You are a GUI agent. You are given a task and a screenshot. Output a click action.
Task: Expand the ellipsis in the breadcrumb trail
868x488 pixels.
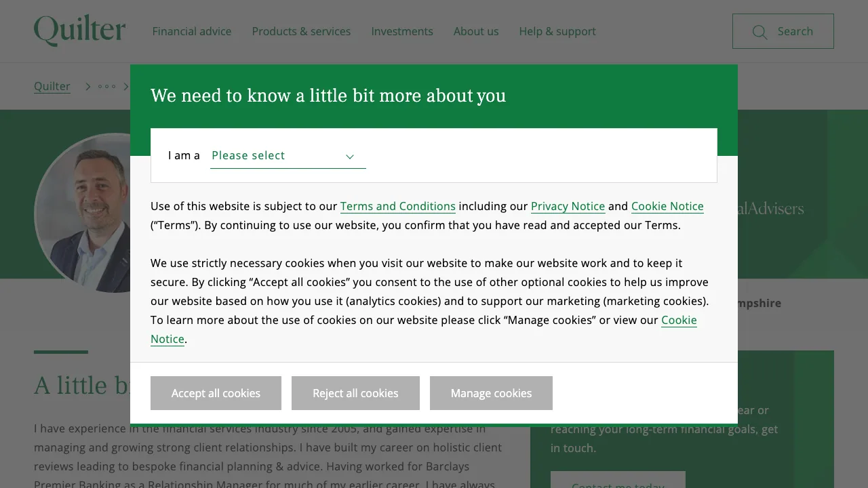(x=106, y=86)
